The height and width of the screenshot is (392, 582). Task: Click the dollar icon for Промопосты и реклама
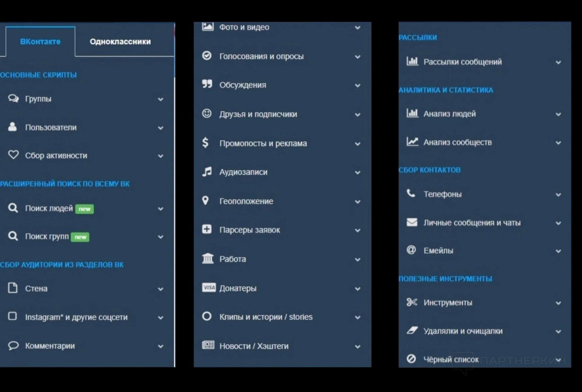click(x=206, y=143)
